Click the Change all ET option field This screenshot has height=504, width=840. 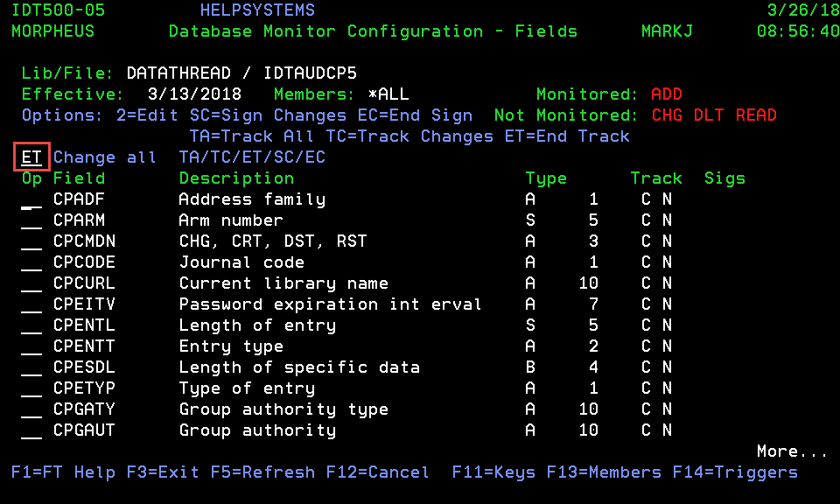click(x=31, y=157)
